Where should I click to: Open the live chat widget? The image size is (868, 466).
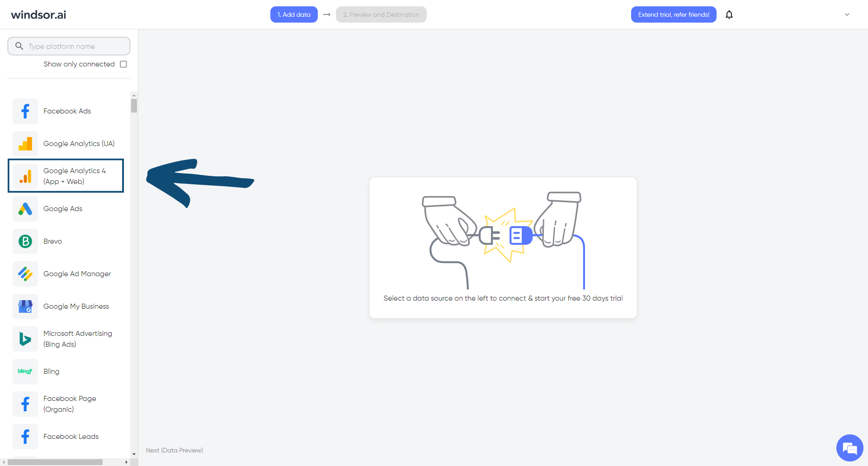point(850,448)
